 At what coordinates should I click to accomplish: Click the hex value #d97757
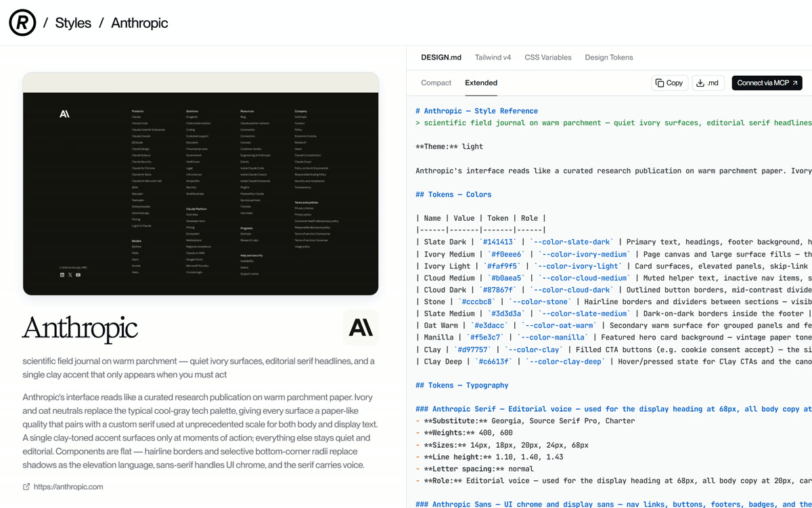[472, 350]
